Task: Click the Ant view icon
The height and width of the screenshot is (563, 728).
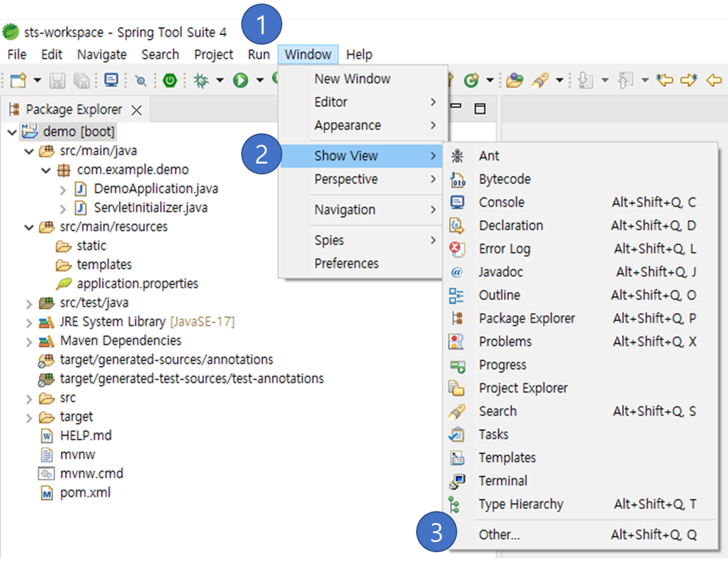Action: click(x=457, y=155)
